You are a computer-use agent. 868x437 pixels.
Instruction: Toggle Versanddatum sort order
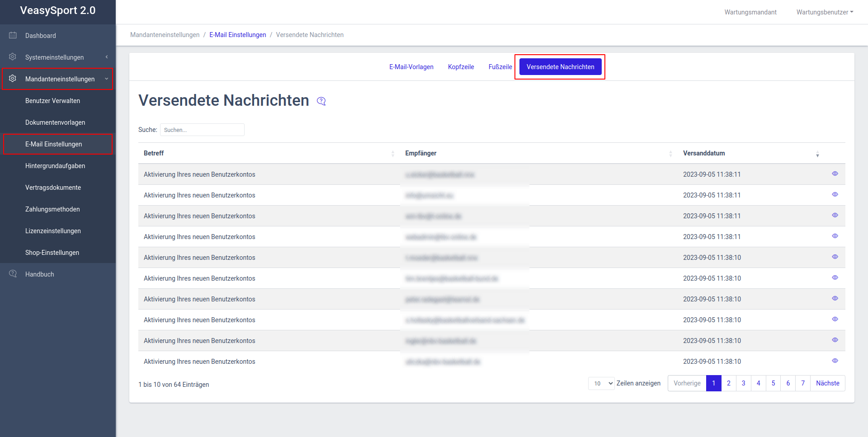tap(817, 154)
